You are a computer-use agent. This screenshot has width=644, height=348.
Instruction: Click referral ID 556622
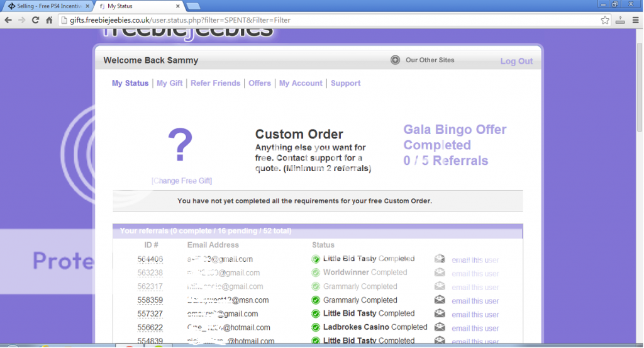point(150,327)
